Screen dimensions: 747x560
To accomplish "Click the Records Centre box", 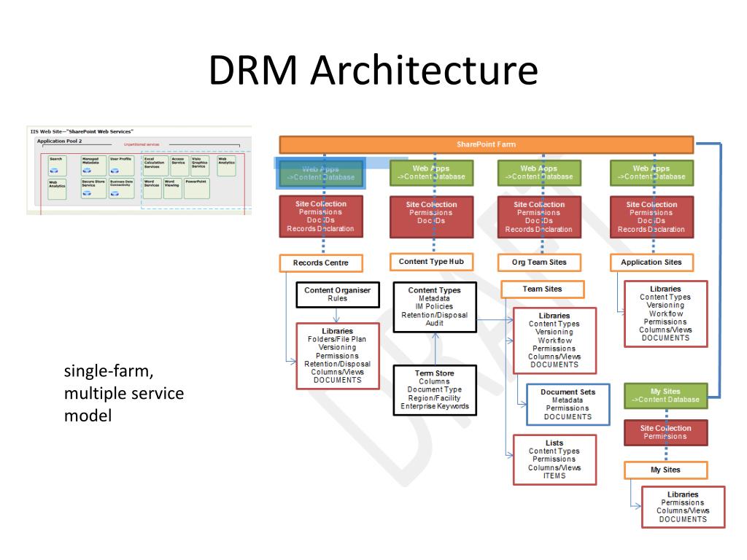I will pos(321,262).
